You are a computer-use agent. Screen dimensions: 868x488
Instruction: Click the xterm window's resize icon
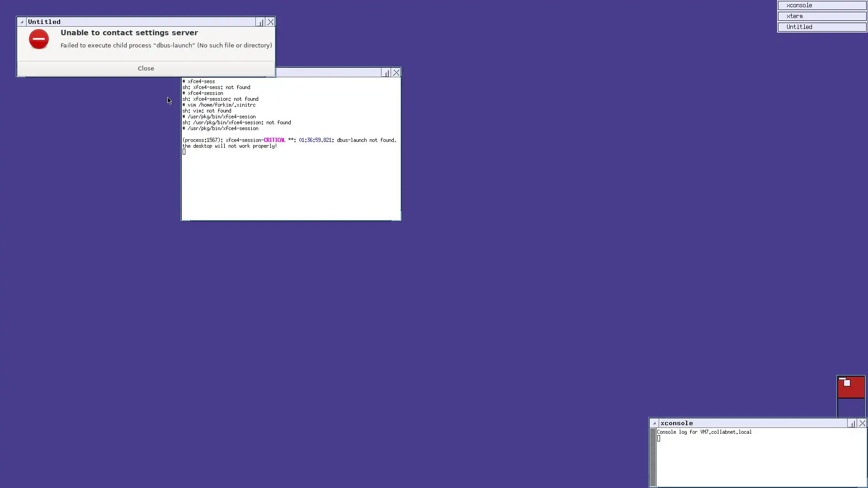[x=386, y=72]
